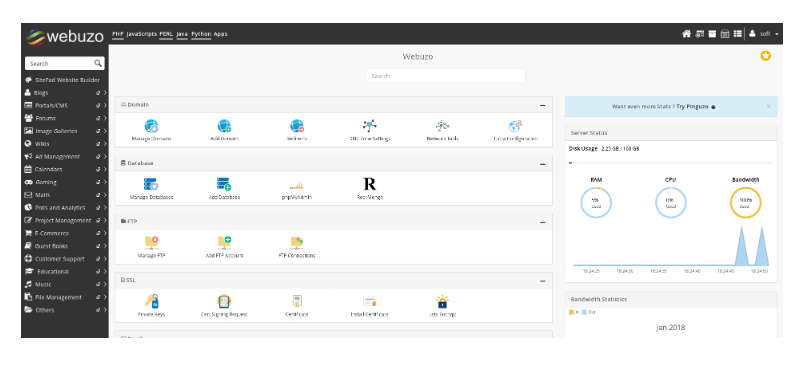792x389 pixels.
Task: Click the magnifier icon in sidebar search
Action: point(98,63)
